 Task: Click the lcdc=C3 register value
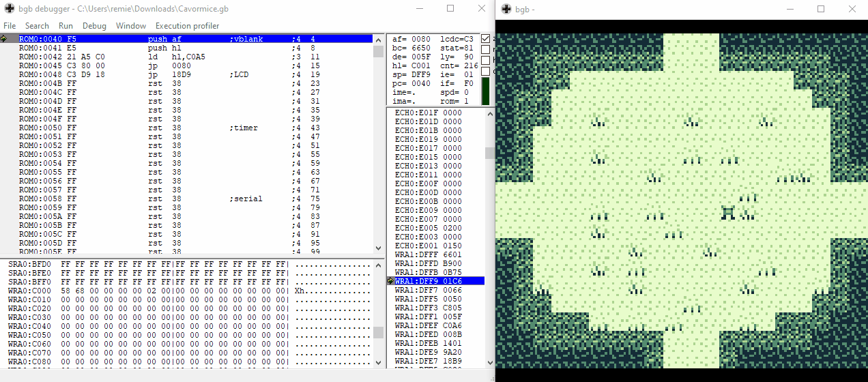coord(457,39)
